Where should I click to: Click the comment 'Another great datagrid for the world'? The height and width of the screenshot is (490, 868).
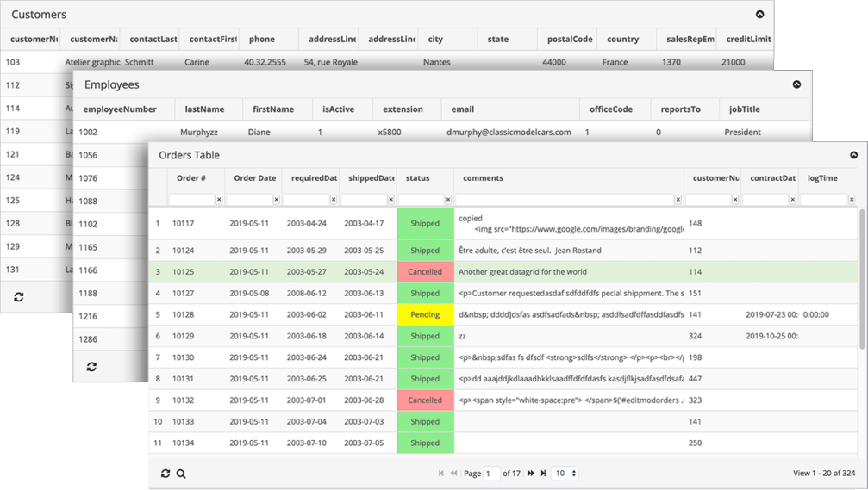(522, 272)
